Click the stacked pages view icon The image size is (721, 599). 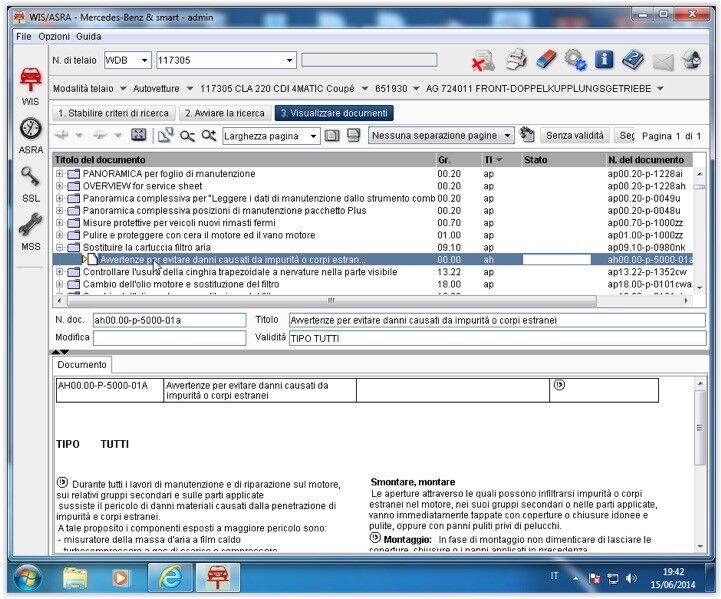pos(353,135)
